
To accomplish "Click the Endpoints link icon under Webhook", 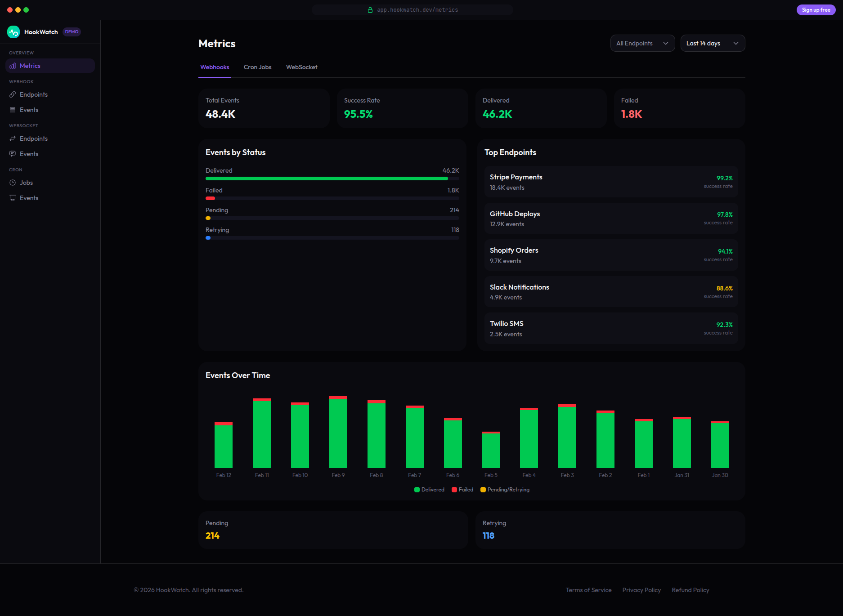I will click(x=13, y=94).
